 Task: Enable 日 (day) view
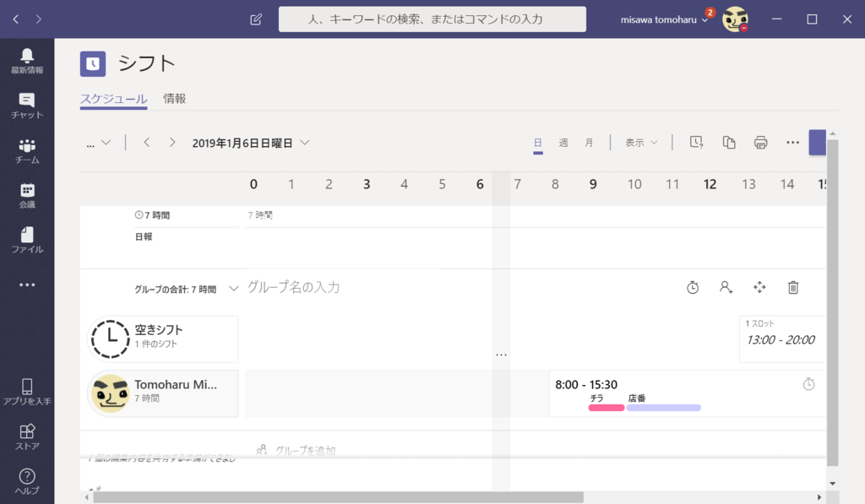click(x=538, y=143)
